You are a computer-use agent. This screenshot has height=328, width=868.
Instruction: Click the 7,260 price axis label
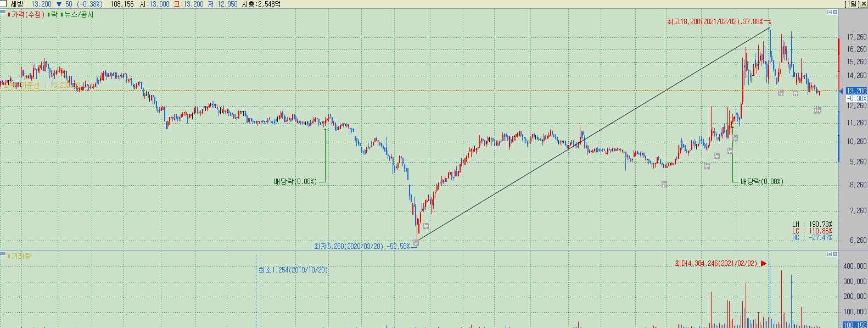click(857, 210)
